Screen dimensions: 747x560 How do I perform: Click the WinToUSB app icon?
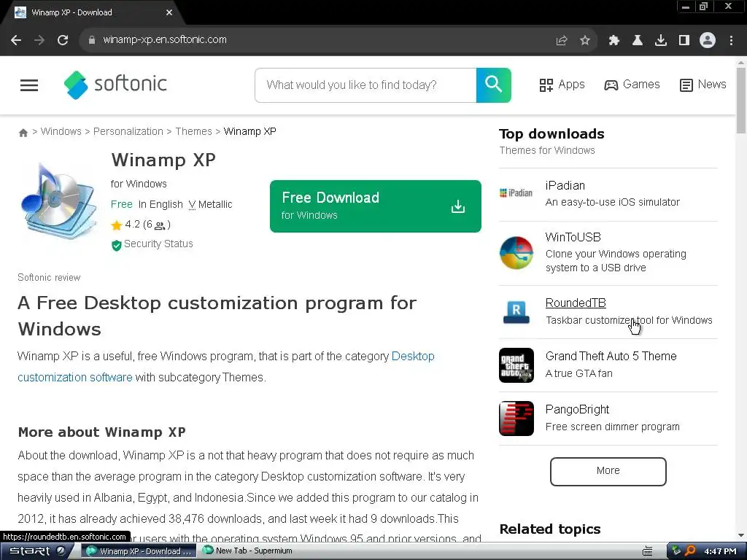[516, 253]
